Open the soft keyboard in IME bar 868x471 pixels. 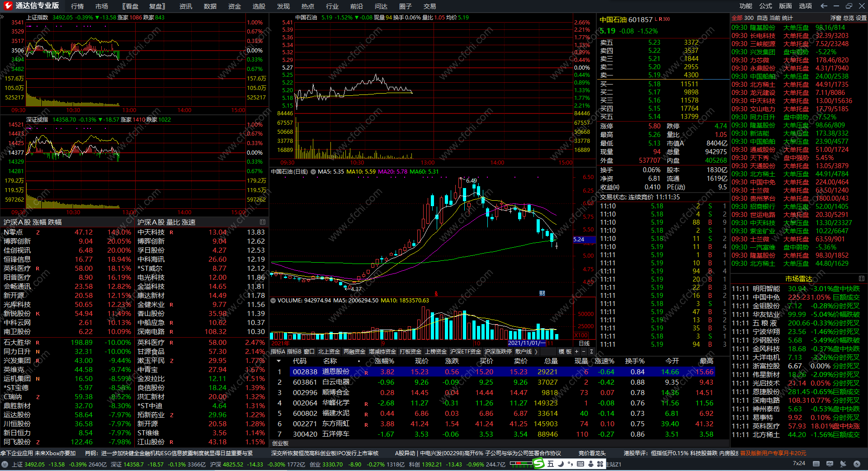(580, 464)
